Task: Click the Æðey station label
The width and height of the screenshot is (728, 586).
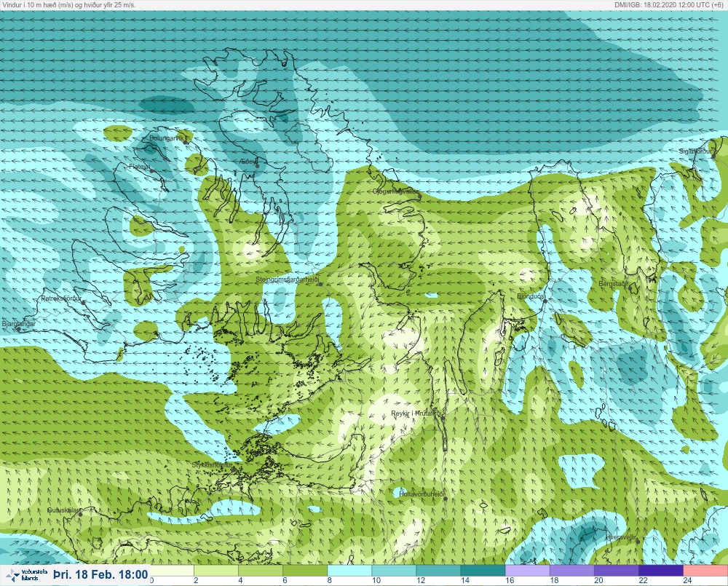Action: pos(249,162)
